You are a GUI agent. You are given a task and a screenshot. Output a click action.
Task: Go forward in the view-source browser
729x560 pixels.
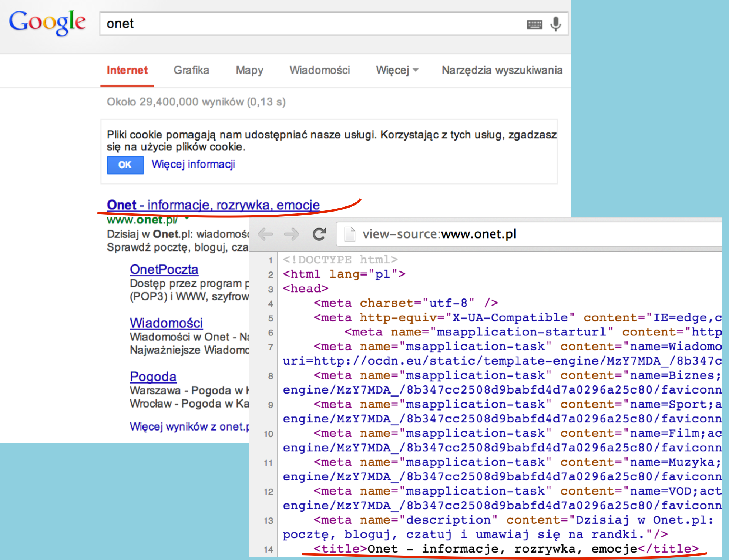pos(292,234)
